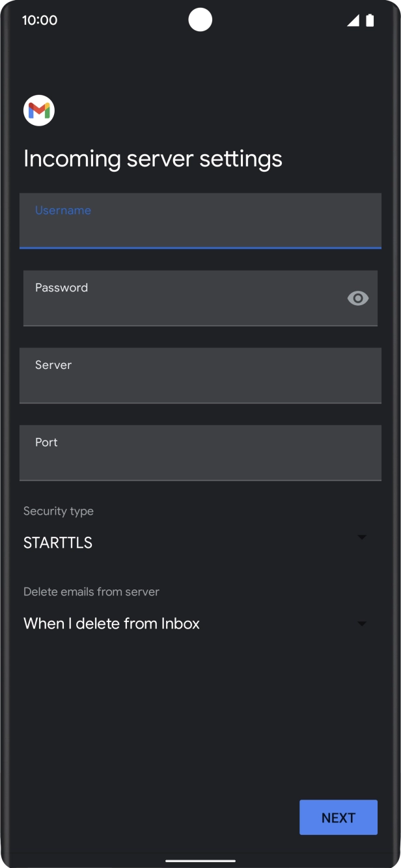Open the delete emails options menu

(195, 623)
